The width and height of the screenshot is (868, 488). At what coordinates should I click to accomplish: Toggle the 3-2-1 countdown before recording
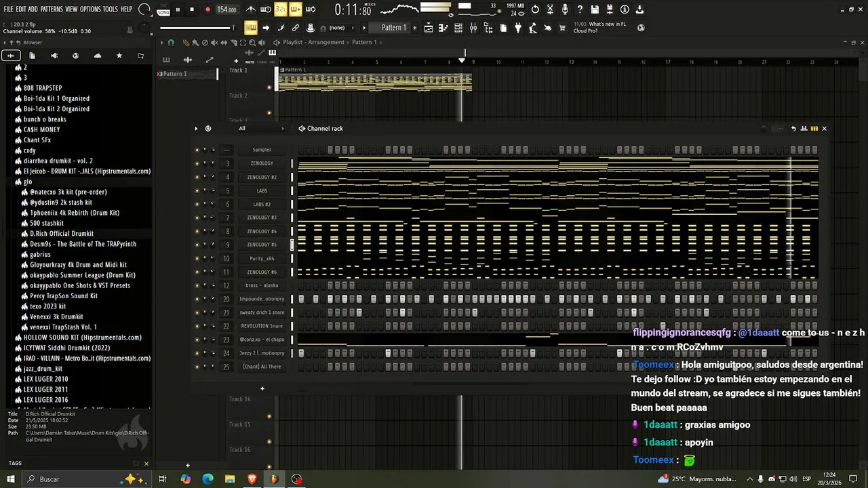point(281,9)
